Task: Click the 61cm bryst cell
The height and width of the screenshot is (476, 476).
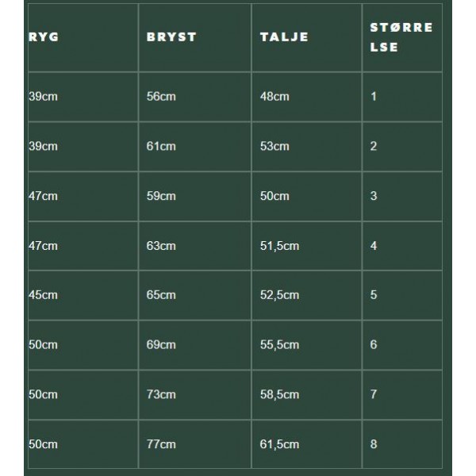Action: click(x=161, y=147)
